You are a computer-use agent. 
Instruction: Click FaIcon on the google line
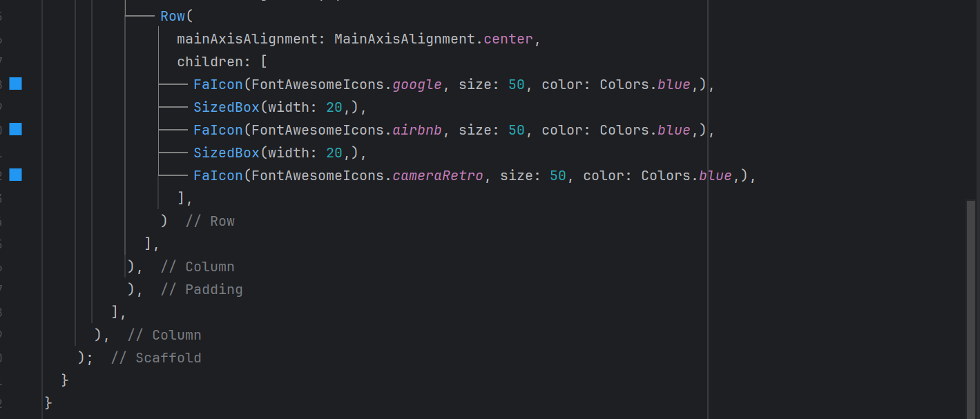click(218, 85)
